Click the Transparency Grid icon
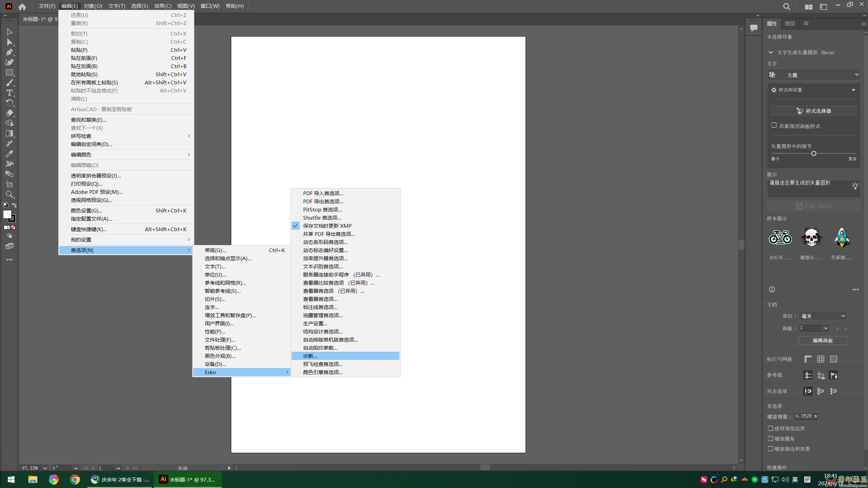 click(x=833, y=359)
